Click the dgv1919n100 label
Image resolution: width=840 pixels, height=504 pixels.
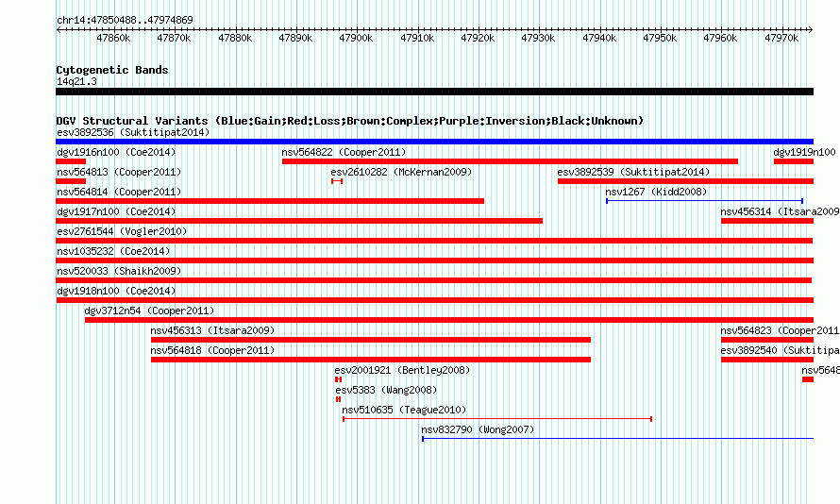(x=804, y=152)
